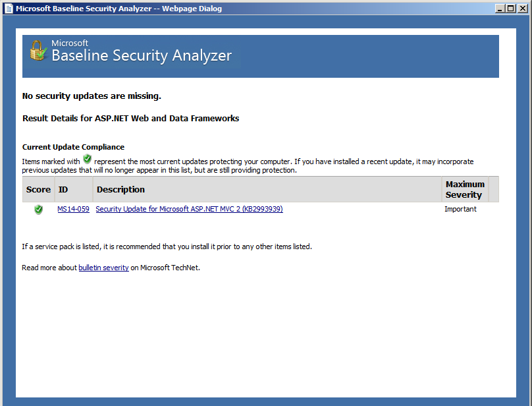Click the 'No security updates are missing' heading
Image resolution: width=532 pixels, height=406 pixels.
click(92, 96)
